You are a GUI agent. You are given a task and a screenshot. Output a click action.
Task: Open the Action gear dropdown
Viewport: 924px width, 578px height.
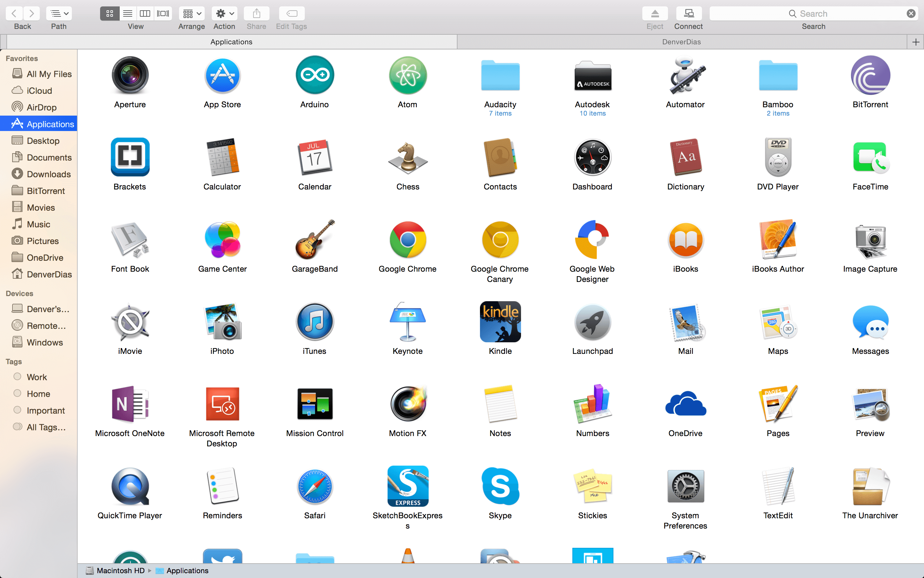(x=225, y=13)
